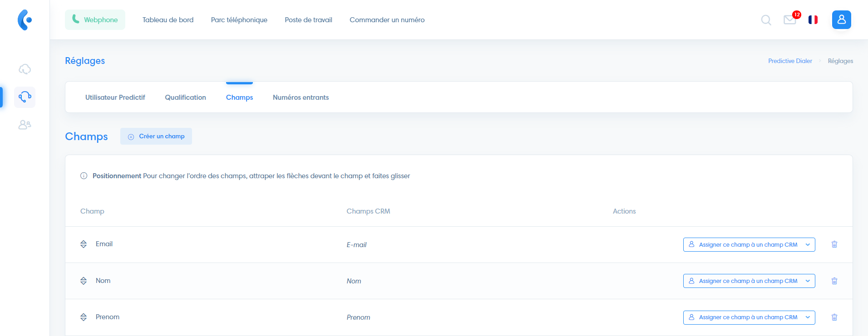Switch to Qualification tab
The height and width of the screenshot is (336, 868).
tap(185, 97)
